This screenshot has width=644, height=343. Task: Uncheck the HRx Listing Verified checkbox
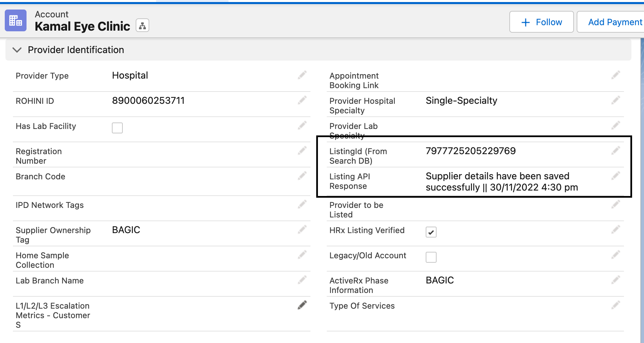click(x=431, y=232)
